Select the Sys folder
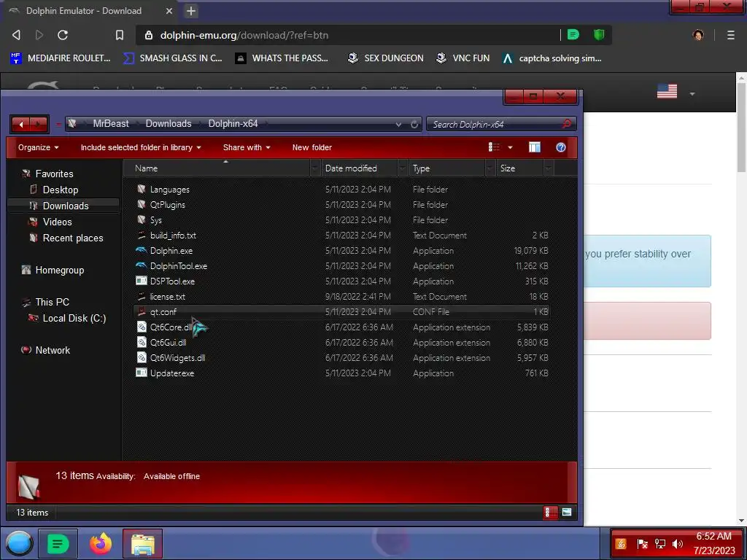The image size is (747, 560). [156, 220]
